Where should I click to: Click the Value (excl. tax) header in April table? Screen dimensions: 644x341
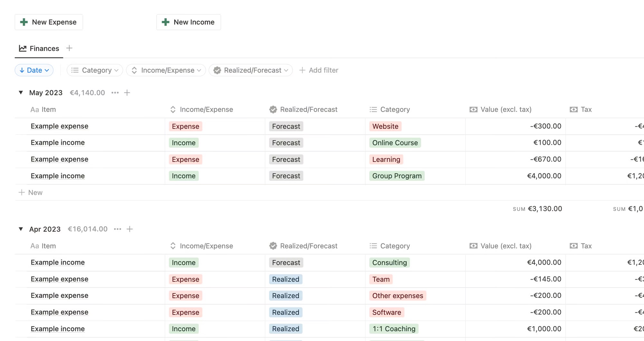click(506, 246)
